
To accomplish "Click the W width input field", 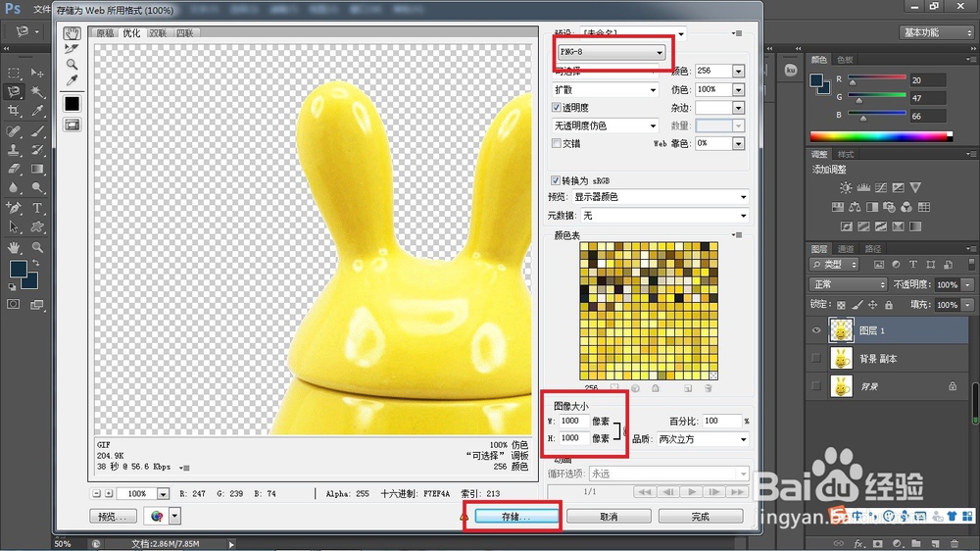I will click(573, 421).
